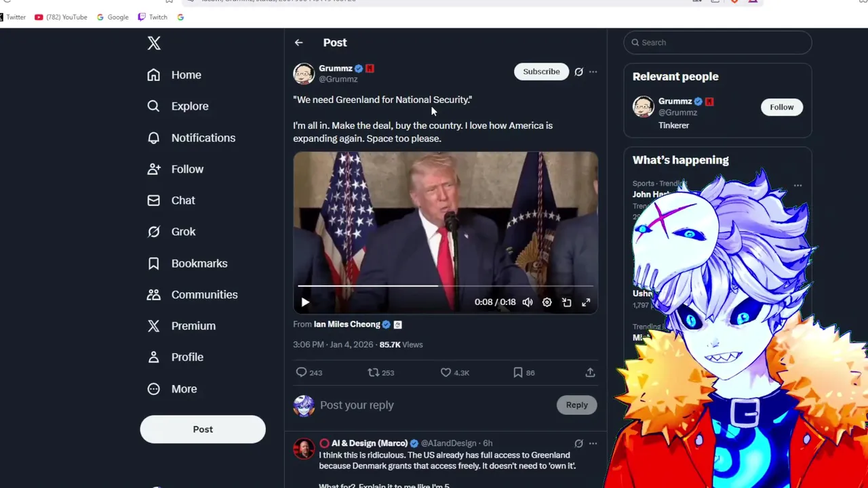Open Grummz name in Relevant people
The image size is (868, 488).
[x=675, y=101]
